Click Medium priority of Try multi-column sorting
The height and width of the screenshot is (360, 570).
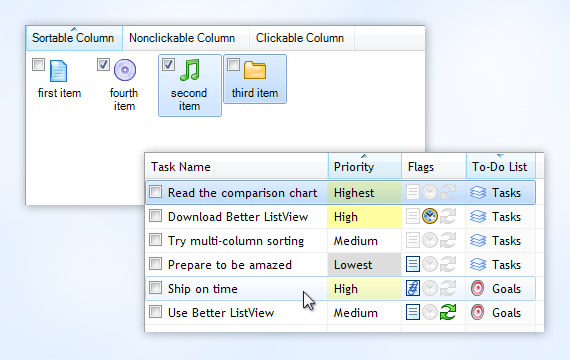pos(356,241)
